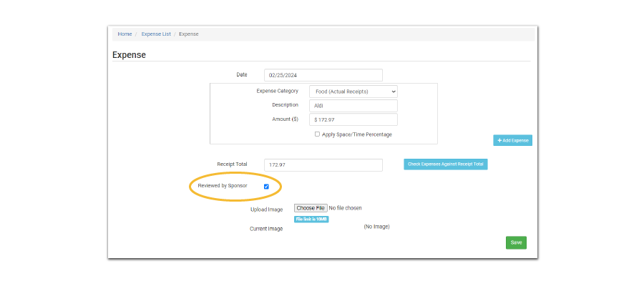Select the Amount ($) input field

[x=353, y=120]
